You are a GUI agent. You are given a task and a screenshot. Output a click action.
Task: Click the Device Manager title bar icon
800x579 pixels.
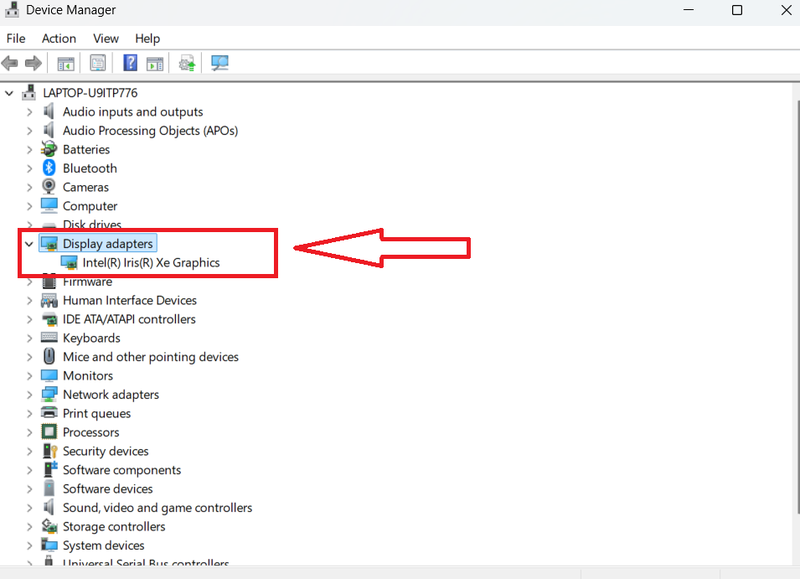coord(12,10)
